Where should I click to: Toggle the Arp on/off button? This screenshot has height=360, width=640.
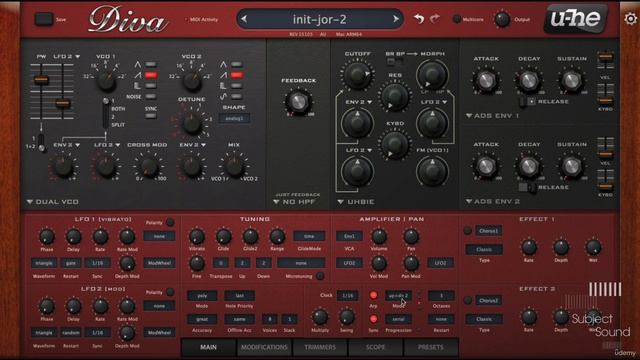pos(373,295)
